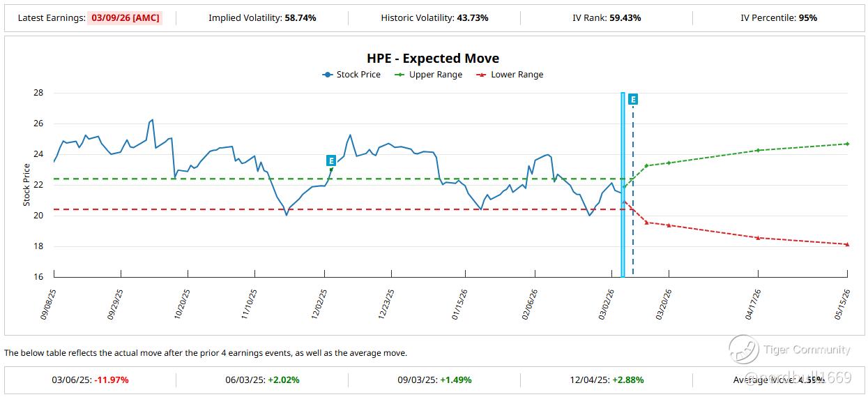Image resolution: width=868 pixels, height=397 pixels.
Task: Select the 12/04/25 +2.88% earnings move
Action: point(606,380)
